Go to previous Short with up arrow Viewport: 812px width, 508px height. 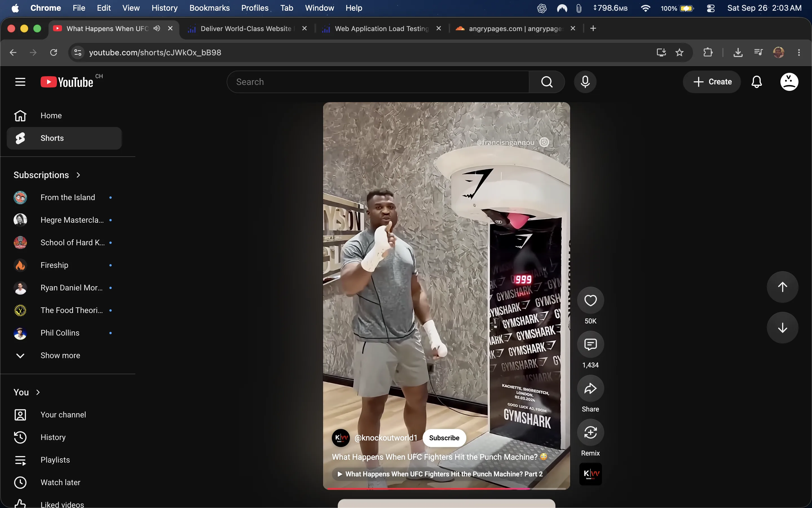(782, 287)
